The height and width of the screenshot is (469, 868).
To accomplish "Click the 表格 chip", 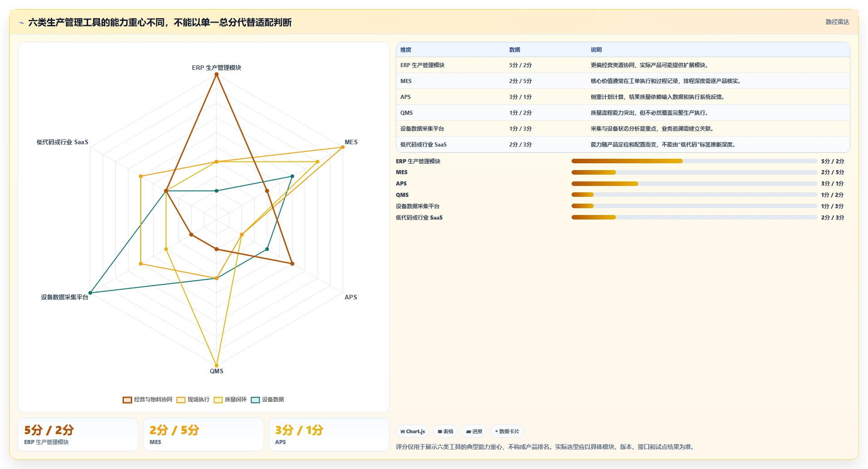I will (x=445, y=431).
